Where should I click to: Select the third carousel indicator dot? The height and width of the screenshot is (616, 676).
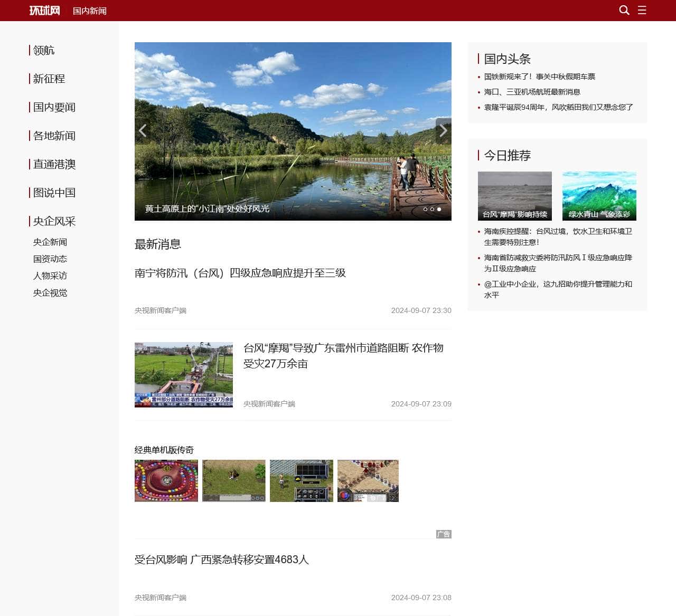pos(439,209)
